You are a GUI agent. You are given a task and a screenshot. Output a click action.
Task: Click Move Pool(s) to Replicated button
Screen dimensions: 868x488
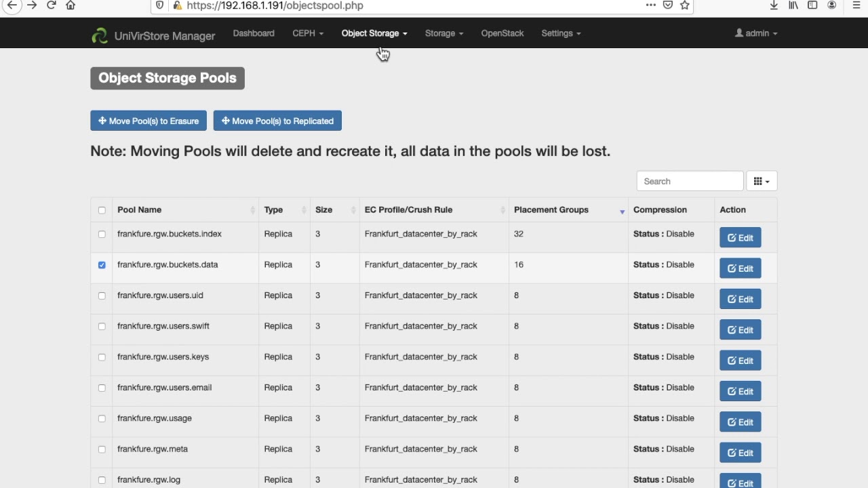coord(277,121)
